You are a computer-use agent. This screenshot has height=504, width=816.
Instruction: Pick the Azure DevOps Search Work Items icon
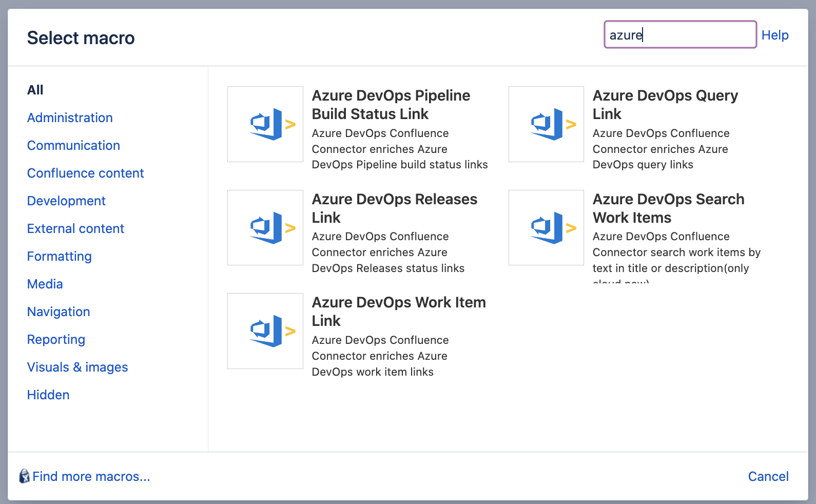546,228
